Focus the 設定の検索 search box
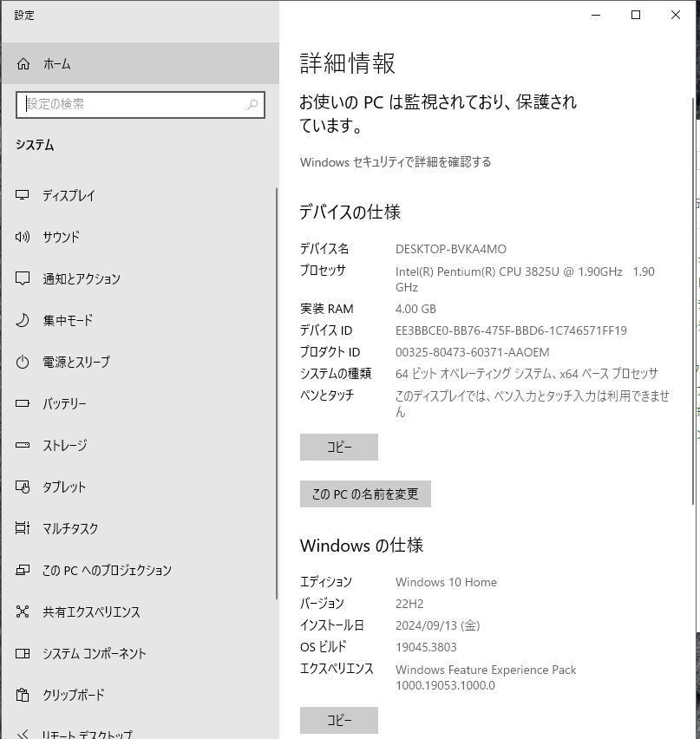The height and width of the screenshot is (739, 700). pyautogui.click(x=140, y=105)
